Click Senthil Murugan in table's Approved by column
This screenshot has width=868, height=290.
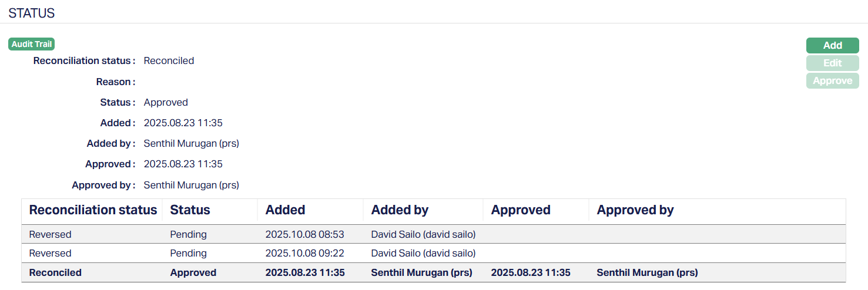click(x=647, y=272)
